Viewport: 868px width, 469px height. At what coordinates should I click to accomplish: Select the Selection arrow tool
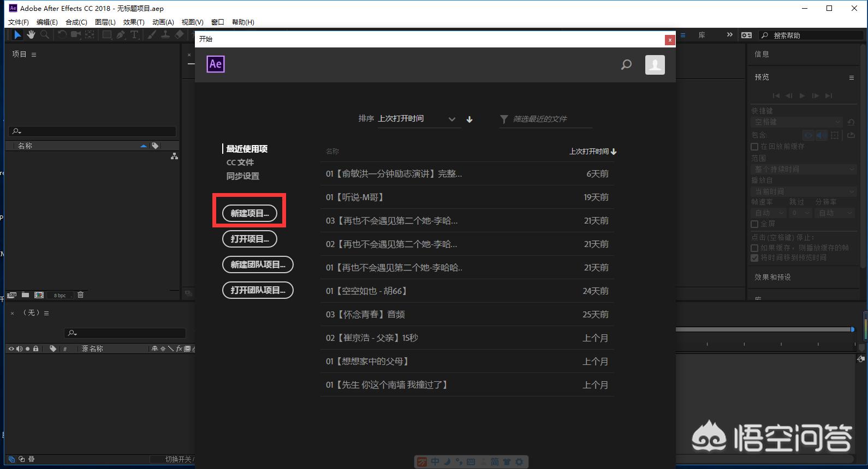[x=17, y=35]
